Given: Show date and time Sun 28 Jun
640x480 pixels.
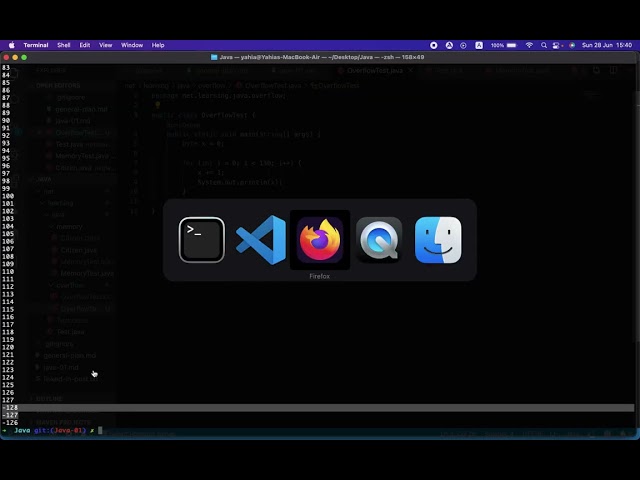Looking at the screenshot, I should pyautogui.click(x=607, y=45).
